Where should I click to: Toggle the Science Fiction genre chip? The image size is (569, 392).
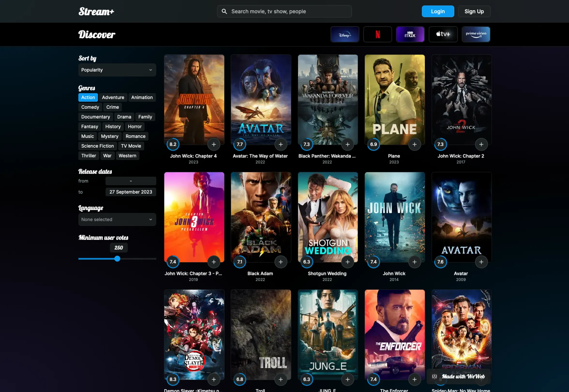pyautogui.click(x=97, y=146)
